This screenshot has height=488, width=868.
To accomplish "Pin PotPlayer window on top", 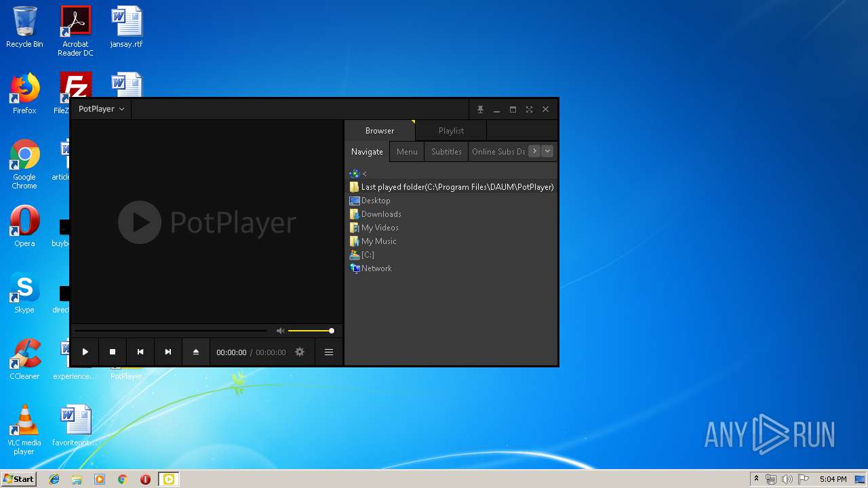I will click(480, 109).
